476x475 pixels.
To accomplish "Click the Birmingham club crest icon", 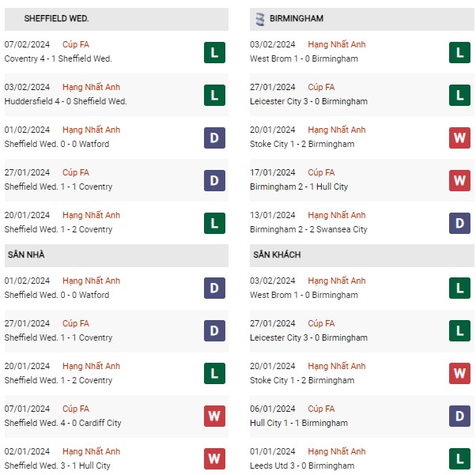I will coord(260,19).
